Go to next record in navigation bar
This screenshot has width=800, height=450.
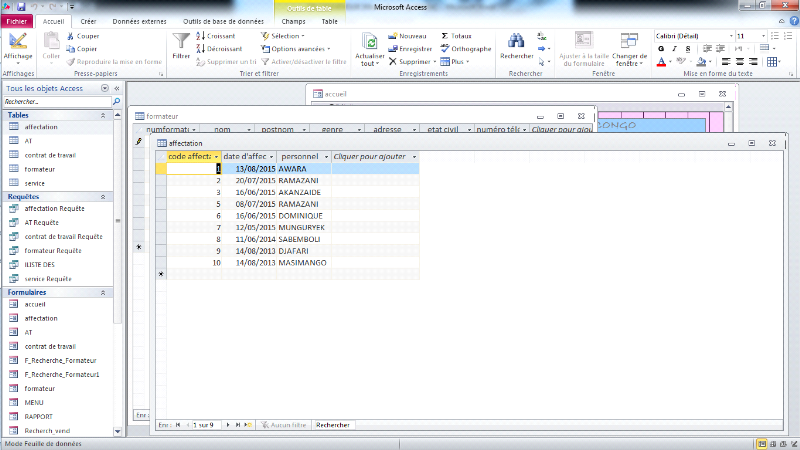tap(228, 424)
